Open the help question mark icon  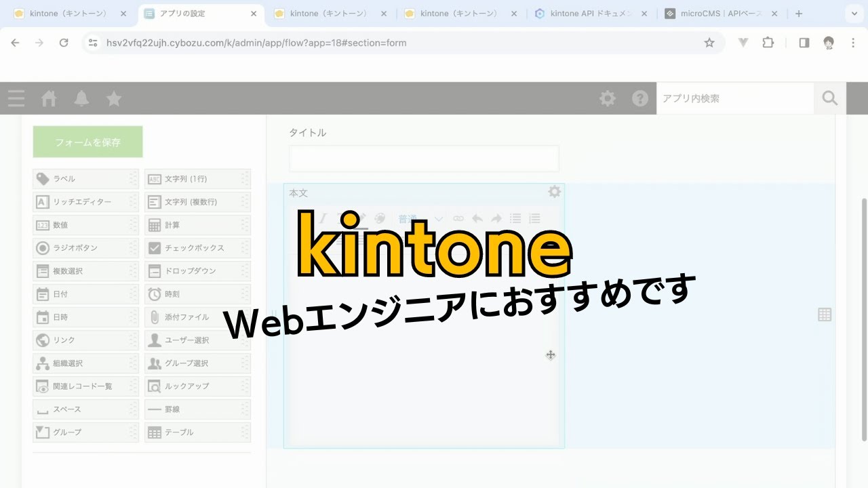[640, 98]
